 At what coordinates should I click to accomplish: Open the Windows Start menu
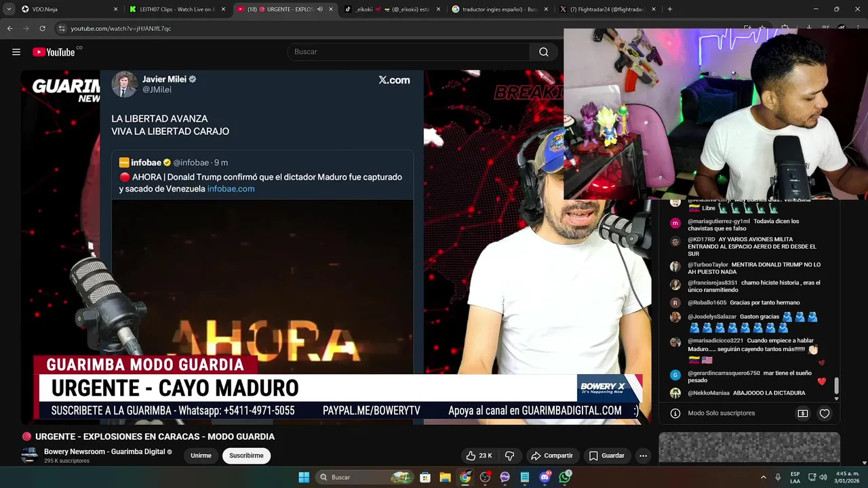[x=304, y=477]
